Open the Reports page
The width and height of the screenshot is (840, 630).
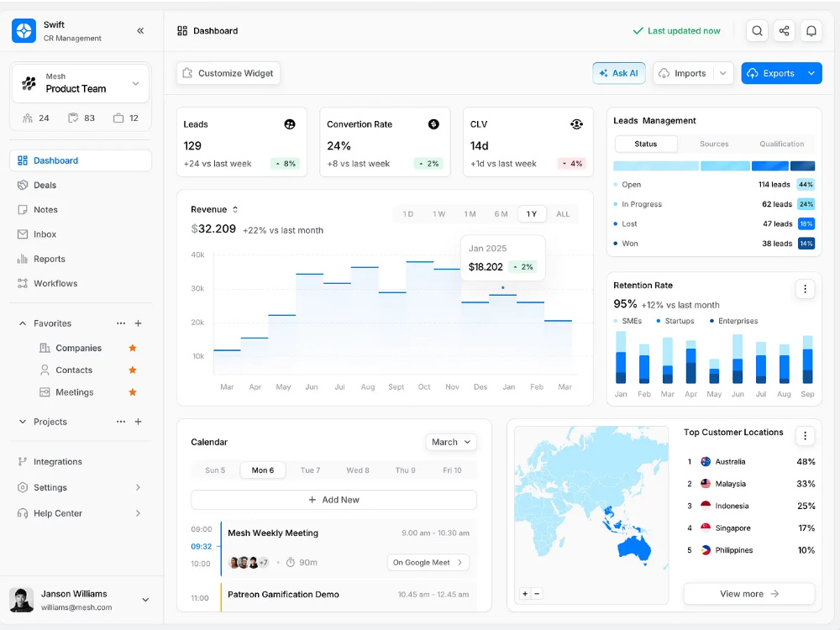81,259
